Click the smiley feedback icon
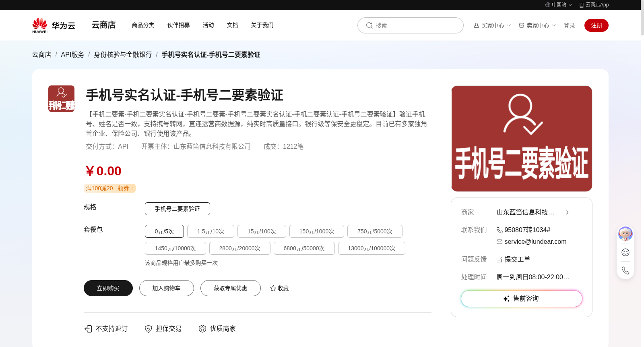The height and width of the screenshot is (347, 644). (x=625, y=252)
